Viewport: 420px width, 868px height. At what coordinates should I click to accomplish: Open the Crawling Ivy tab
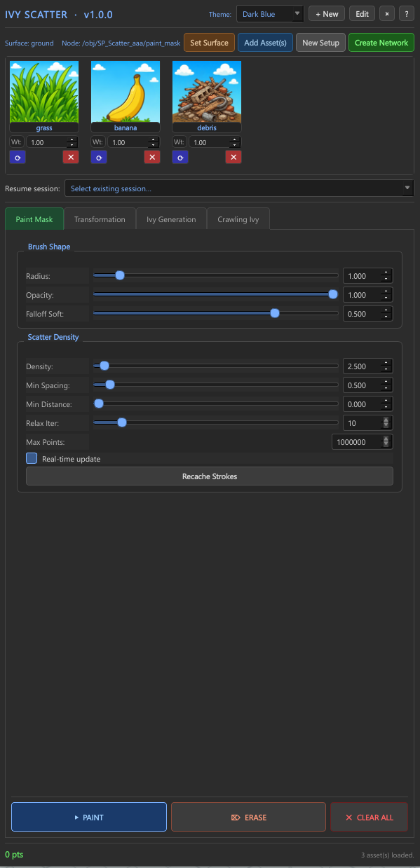238,219
